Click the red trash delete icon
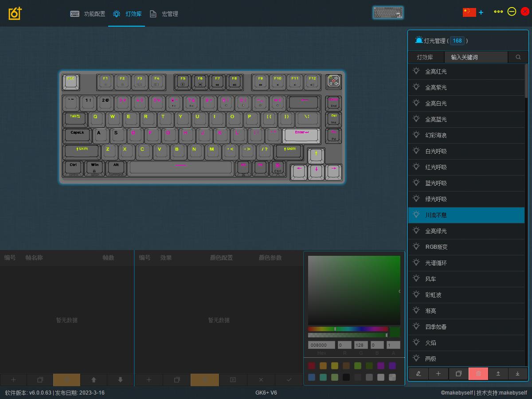This screenshot has width=532, height=399. click(x=478, y=374)
